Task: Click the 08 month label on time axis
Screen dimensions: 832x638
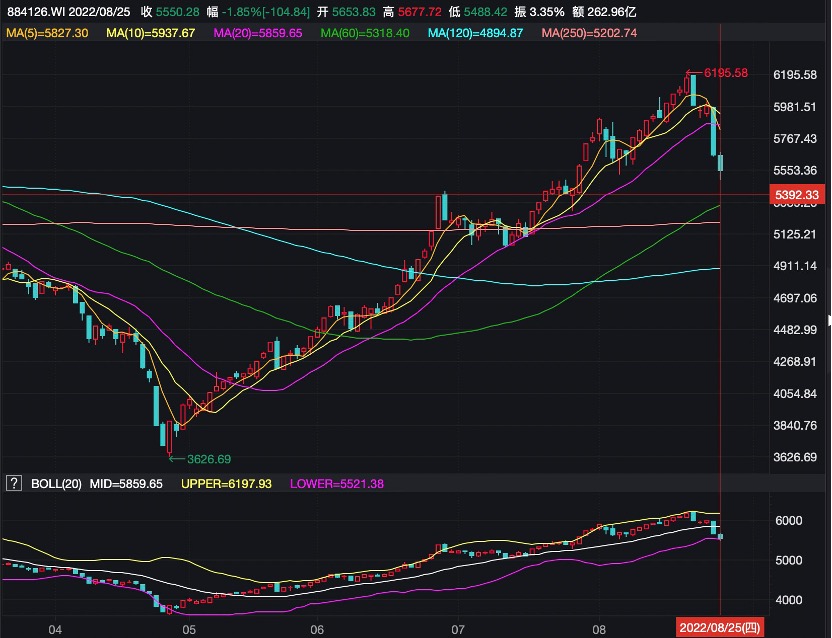Action: tap(597, 630)
